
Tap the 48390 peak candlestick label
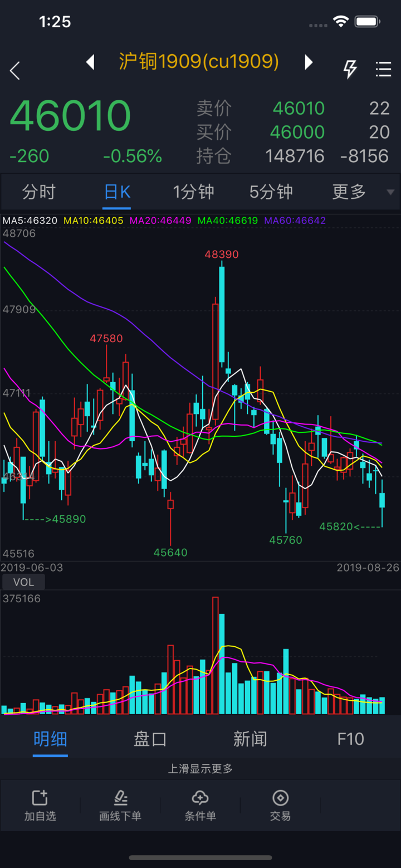(x=222, y=255)
